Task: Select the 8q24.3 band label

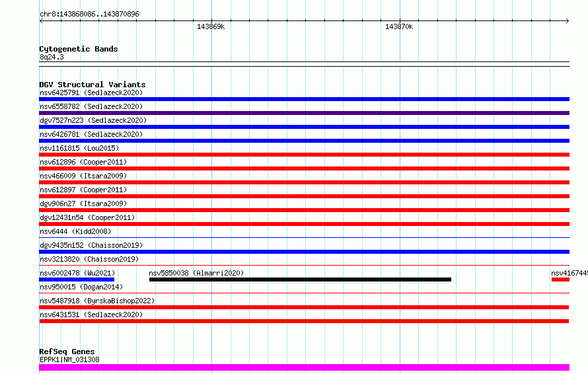Action: [x=52, y=57]
